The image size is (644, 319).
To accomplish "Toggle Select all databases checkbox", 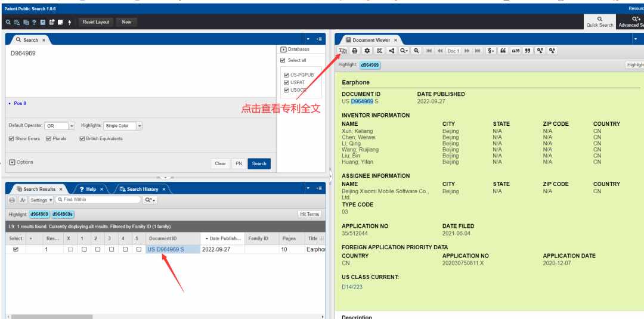I will click(283, 60).
